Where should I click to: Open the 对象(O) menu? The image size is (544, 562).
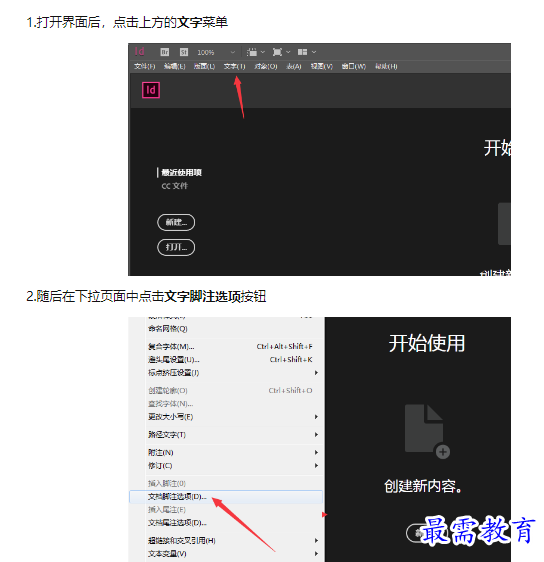pos(266,66)
